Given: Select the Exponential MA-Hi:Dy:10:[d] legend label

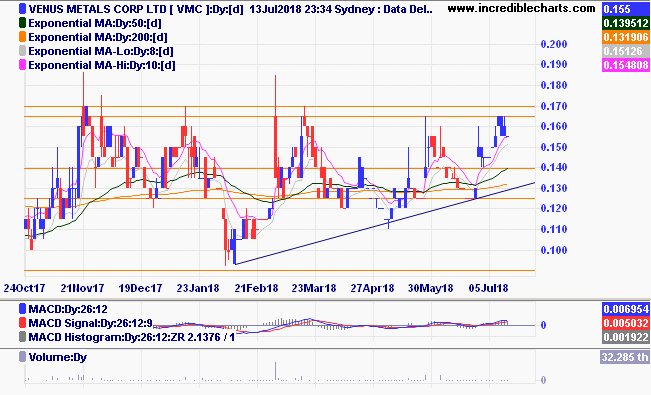Looking at the screenshot, I should (x=102, y=65).
